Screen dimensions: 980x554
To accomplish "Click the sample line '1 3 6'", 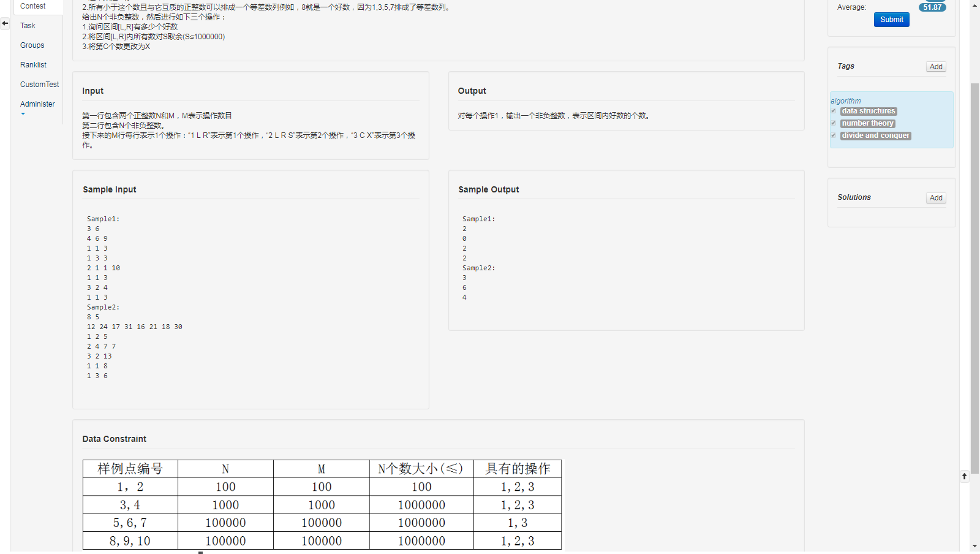I will [97, 376].
